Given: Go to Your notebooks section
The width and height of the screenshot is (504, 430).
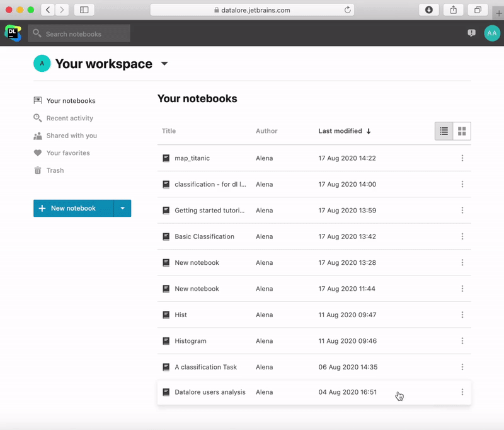Looking at the screenshot, I should tap(71, 101).
